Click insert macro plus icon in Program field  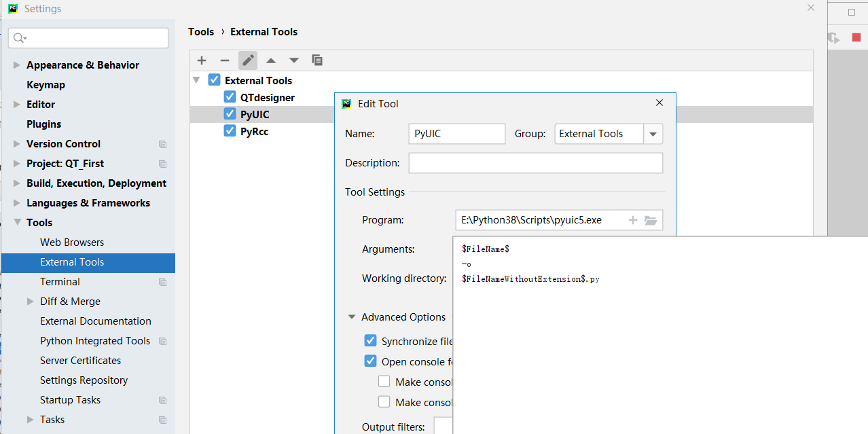(x=633, y=220)
